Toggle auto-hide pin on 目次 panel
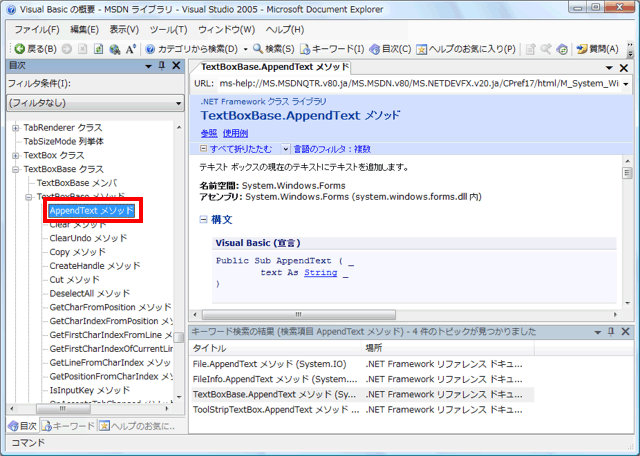640x456 pixels. (162, 66)
